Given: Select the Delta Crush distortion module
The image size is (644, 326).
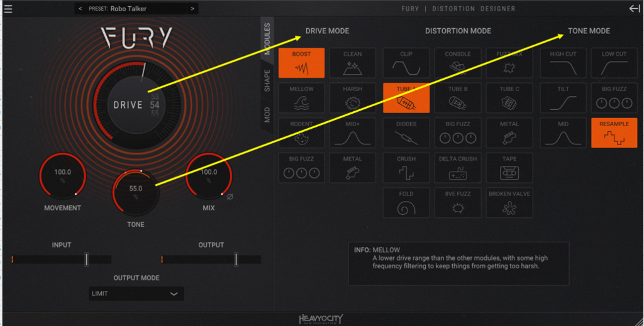Looking at the screenshot, I should point(458,168).
